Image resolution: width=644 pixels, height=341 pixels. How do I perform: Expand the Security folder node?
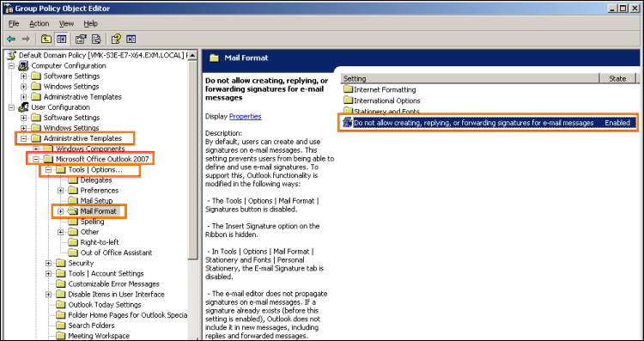pyautogui.click(x=48, y=263)
